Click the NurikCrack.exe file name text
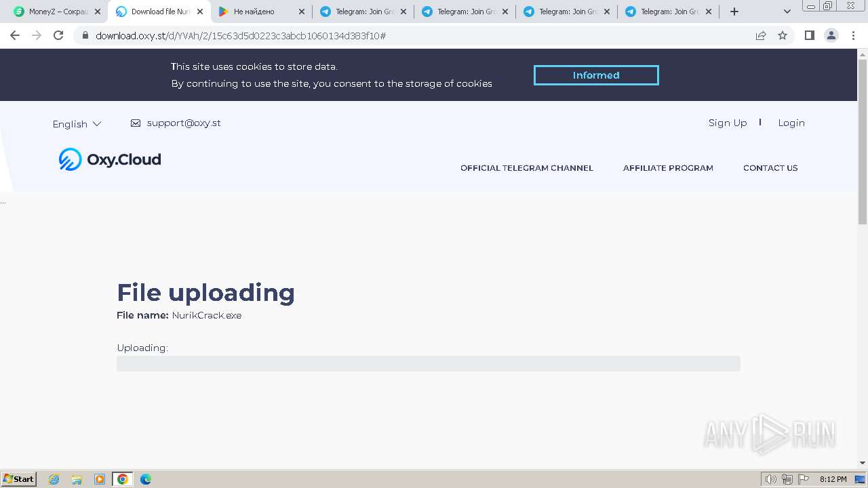868x488 pixels. coord(207,315)
